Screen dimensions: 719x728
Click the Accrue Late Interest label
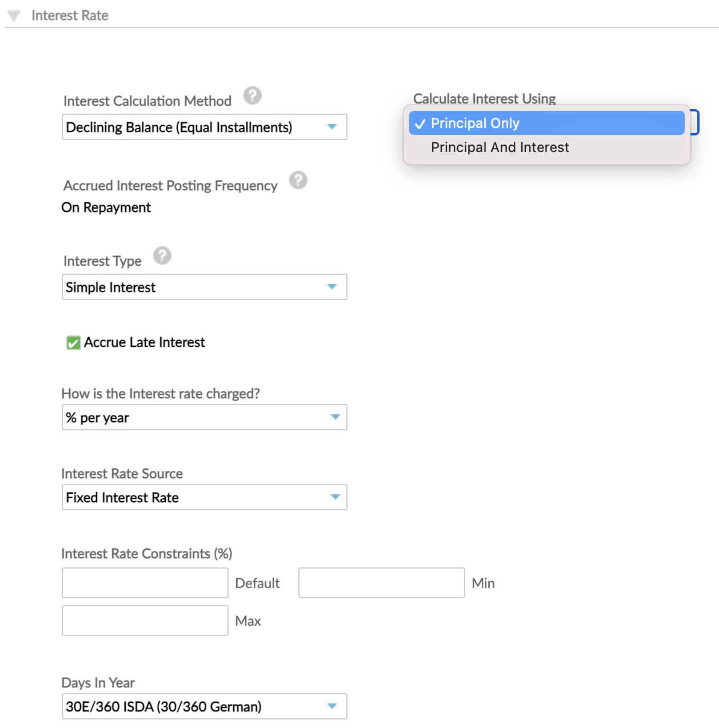pyautogui.click(x=145, y=342)
